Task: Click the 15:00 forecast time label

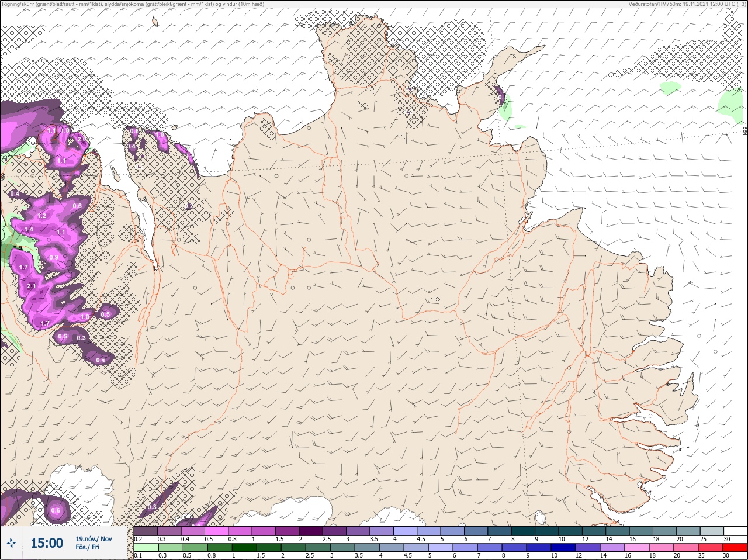Action: tap(47, 543)
